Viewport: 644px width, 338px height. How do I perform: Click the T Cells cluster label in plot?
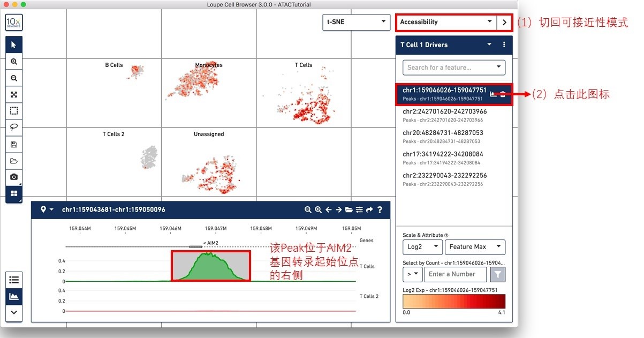pyautogui.click(x=304, y=65)
